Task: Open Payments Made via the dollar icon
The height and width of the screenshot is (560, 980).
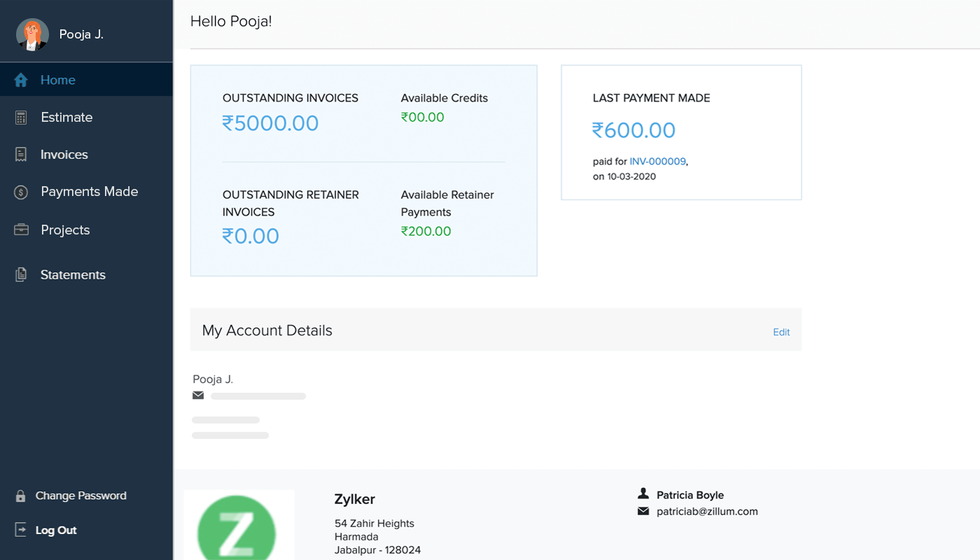Action: tap(20, 191)
